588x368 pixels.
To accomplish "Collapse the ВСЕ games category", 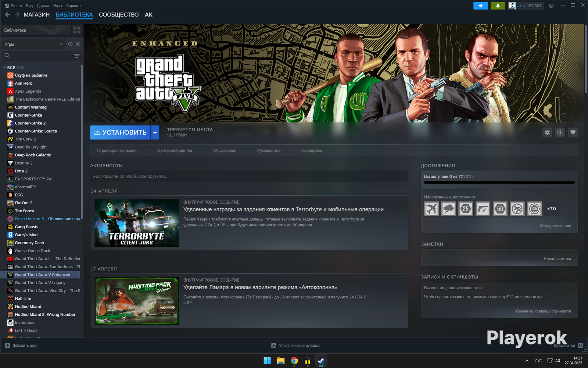I will (x=4, y=68).
